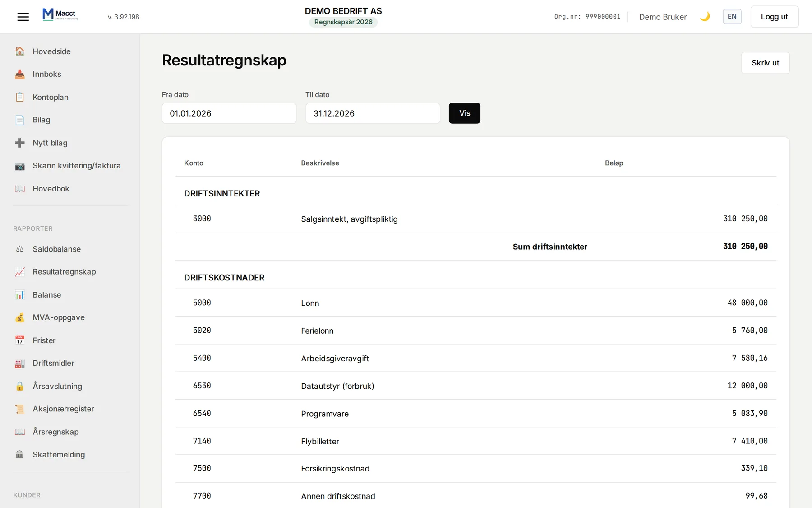Image resolution: width=812 pixels, height=508 pixels.
Task: Click the Macct logo
Action: coord(60,15)
